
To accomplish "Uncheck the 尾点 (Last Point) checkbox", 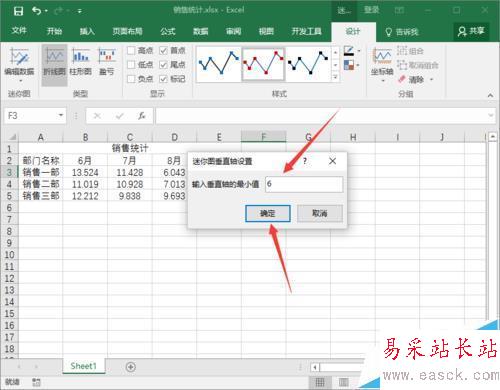I will [x=163, y=65].
